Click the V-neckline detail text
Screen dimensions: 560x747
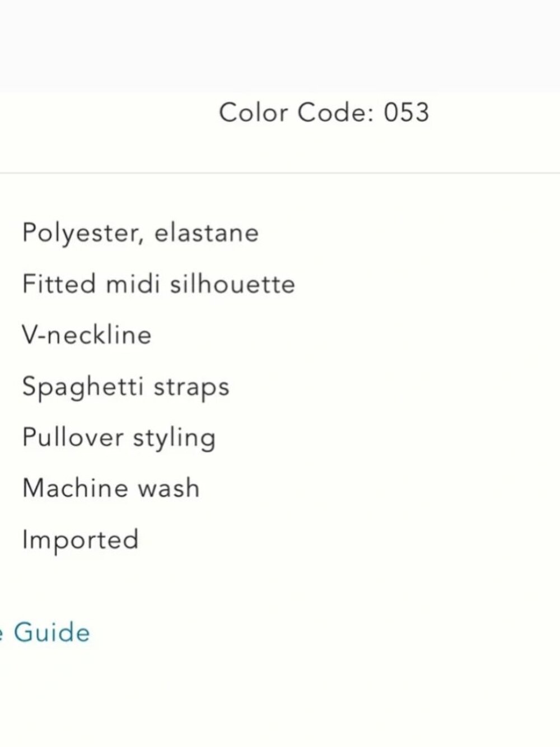click(x=87, y=335)
